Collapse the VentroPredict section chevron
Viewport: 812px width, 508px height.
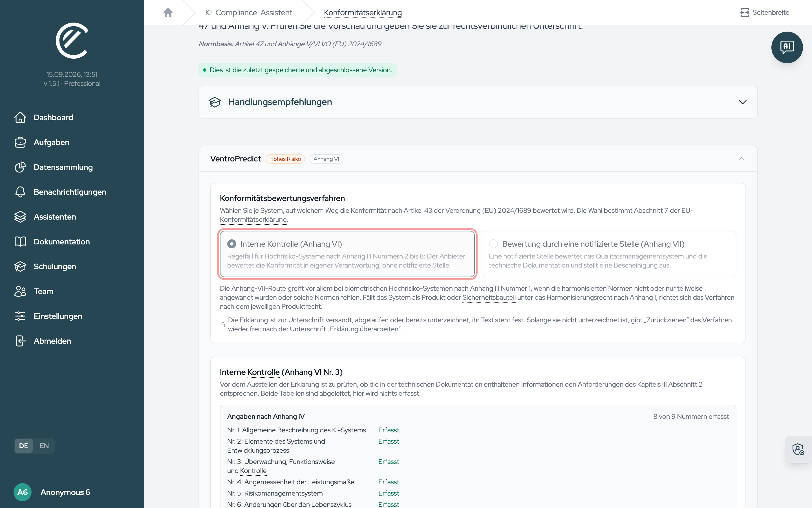click(x=742, y=159)
